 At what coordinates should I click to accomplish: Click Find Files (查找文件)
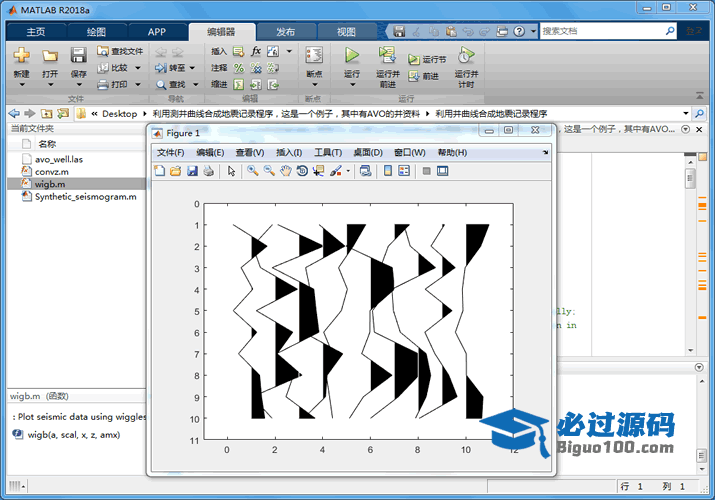[x=120, y=51]
